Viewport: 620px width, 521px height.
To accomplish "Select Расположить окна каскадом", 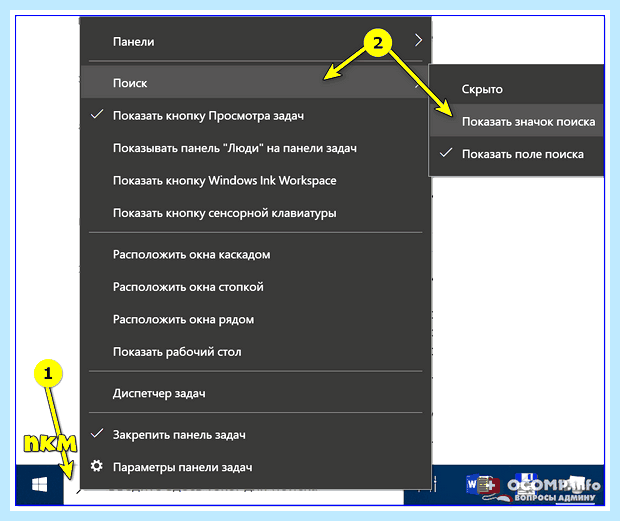I will (255, 254).
